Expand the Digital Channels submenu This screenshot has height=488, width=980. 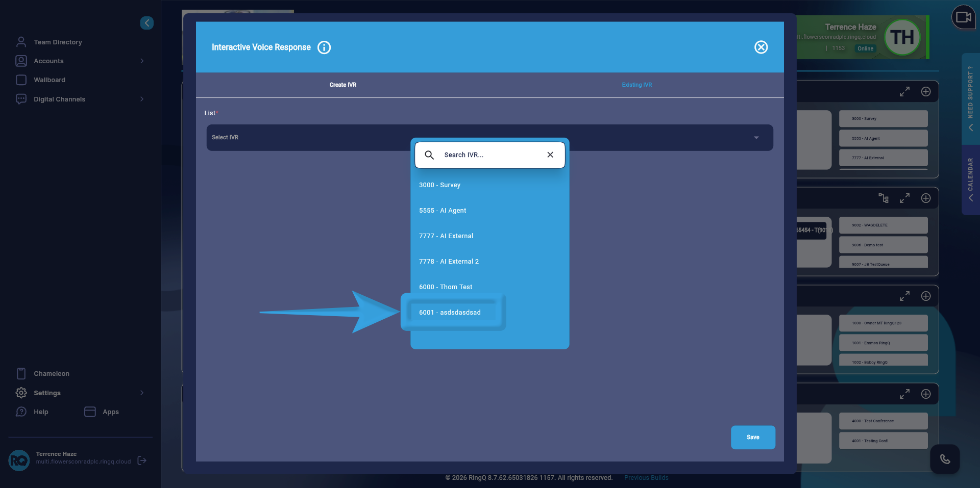click(x=142, y=99)
